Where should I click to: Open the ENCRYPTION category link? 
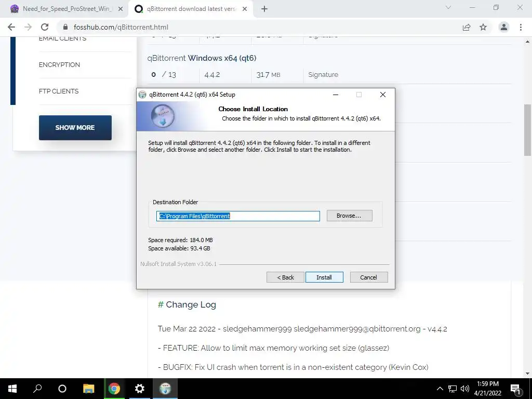[59, 65]
